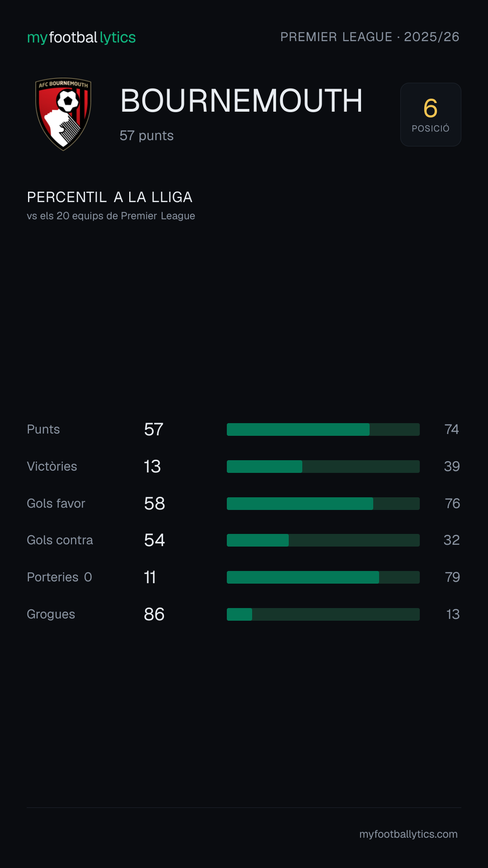Select the Grogues value 86
The image size is (488, 868).
click(x=154, y=614)
